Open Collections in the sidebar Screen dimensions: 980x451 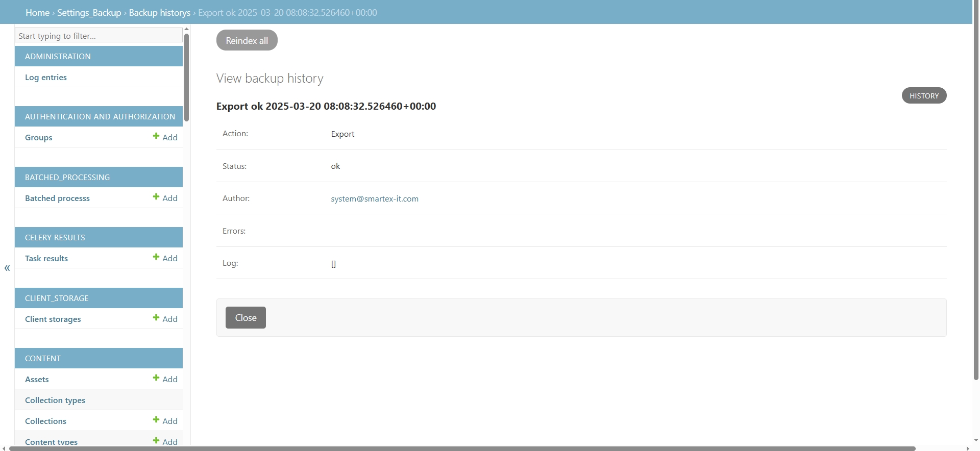pyautogui.click(x=45, y=421)
